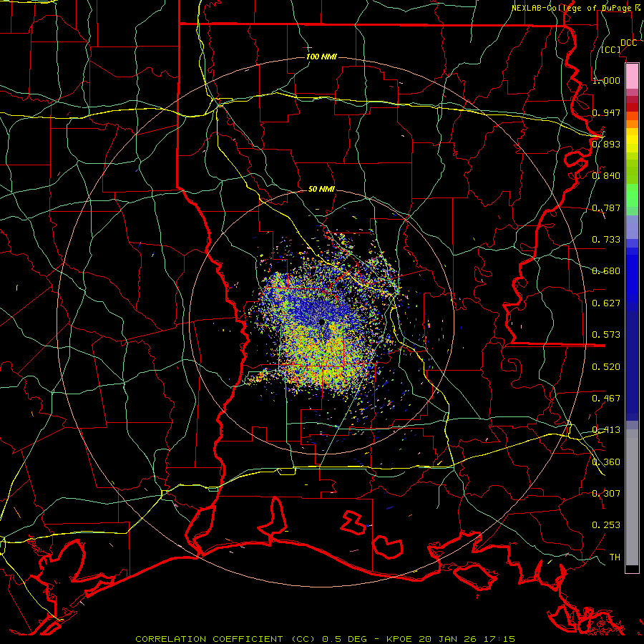
Task: Click the 0.627 color scale value
Action: 606,303
